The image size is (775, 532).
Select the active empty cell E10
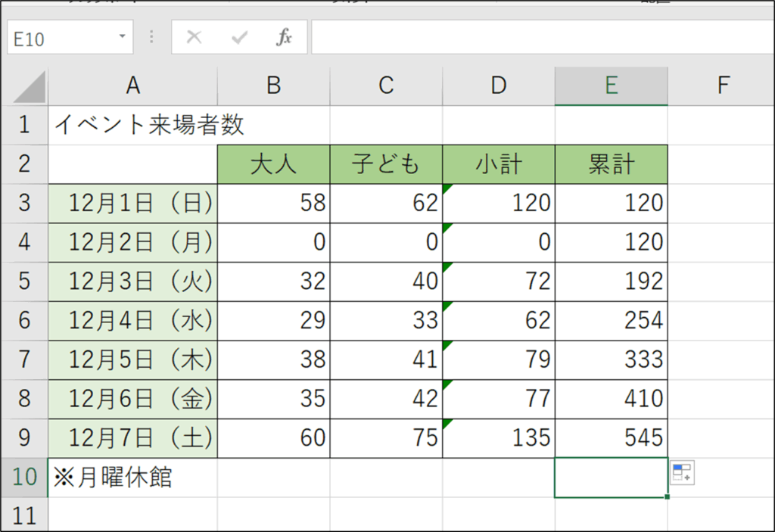pos(612,477)
